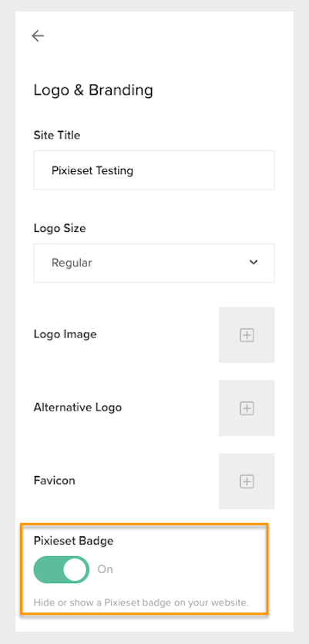This screenshot has height=644, width=309.
Task: Click the white knob of the badge switch
Action: pyautogui.click(x=76, y=569)
